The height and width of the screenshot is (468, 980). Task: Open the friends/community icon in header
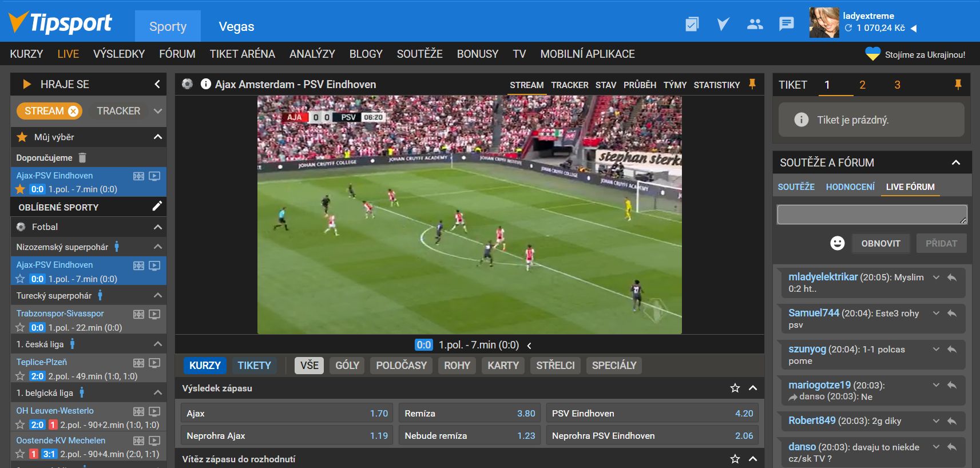[755, 24]
